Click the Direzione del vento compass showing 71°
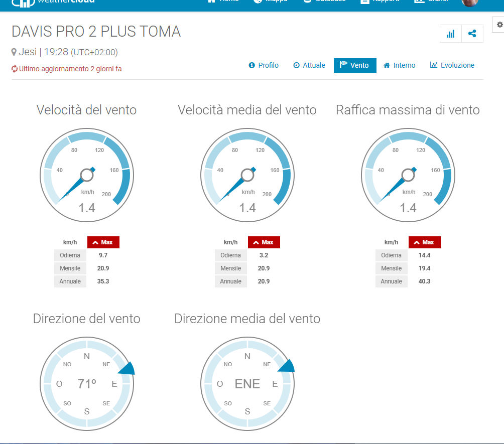504x444 pixels. (87, 384)
